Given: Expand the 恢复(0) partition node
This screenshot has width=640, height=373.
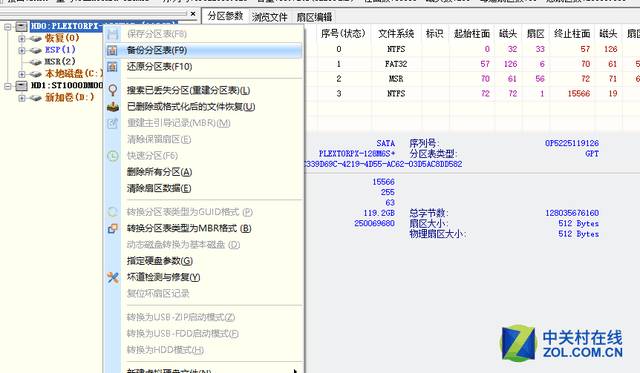Looking at the screenshot, I should [22, 39].
